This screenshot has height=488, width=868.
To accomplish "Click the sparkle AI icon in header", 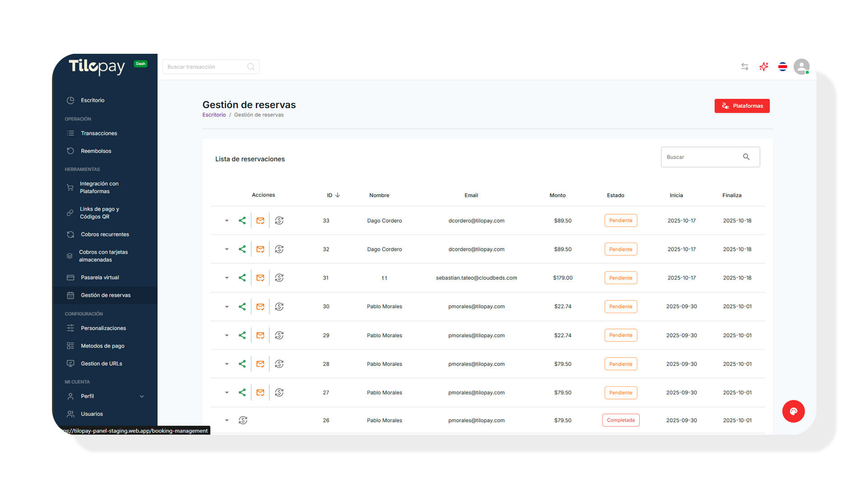I will point(764,67).
